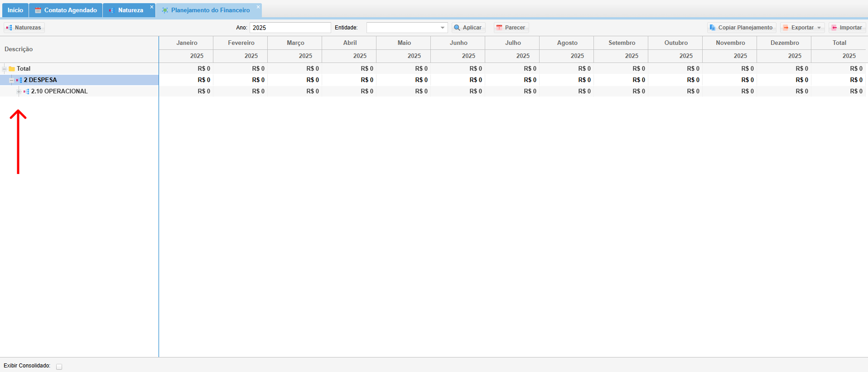Click the Total column header

coord(839,43)
